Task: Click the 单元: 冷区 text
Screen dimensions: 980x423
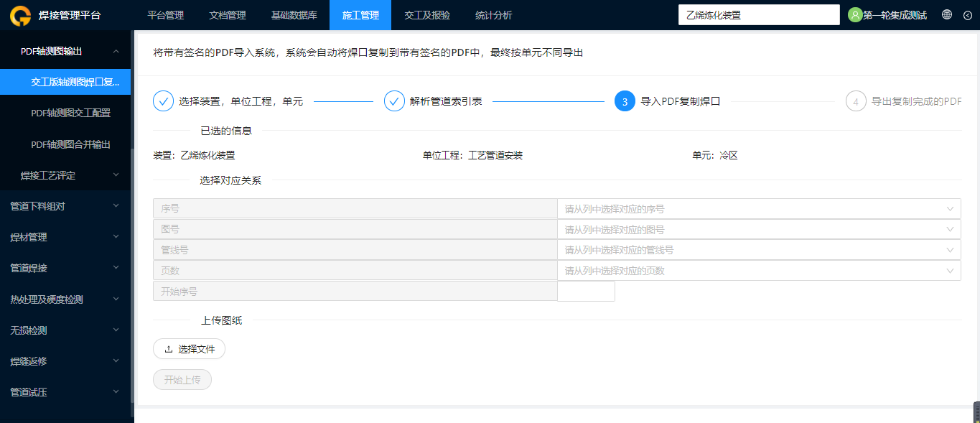Action: pos(715,155)
